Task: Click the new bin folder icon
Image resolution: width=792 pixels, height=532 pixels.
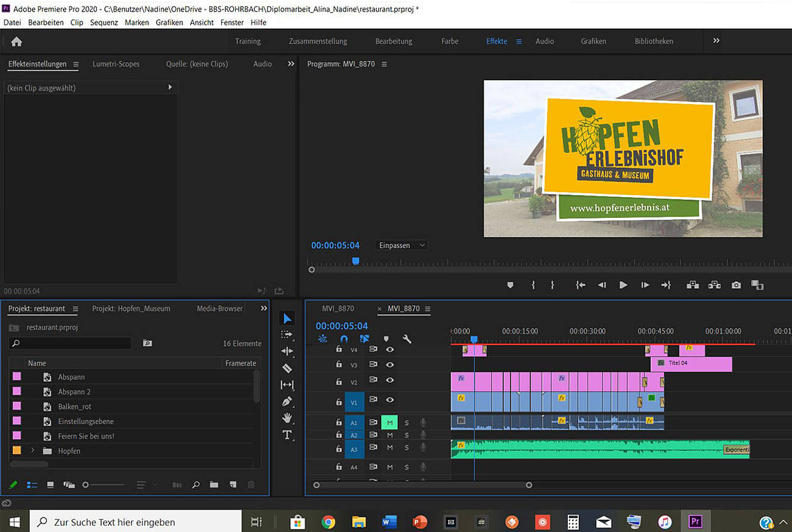Action: 214,485
